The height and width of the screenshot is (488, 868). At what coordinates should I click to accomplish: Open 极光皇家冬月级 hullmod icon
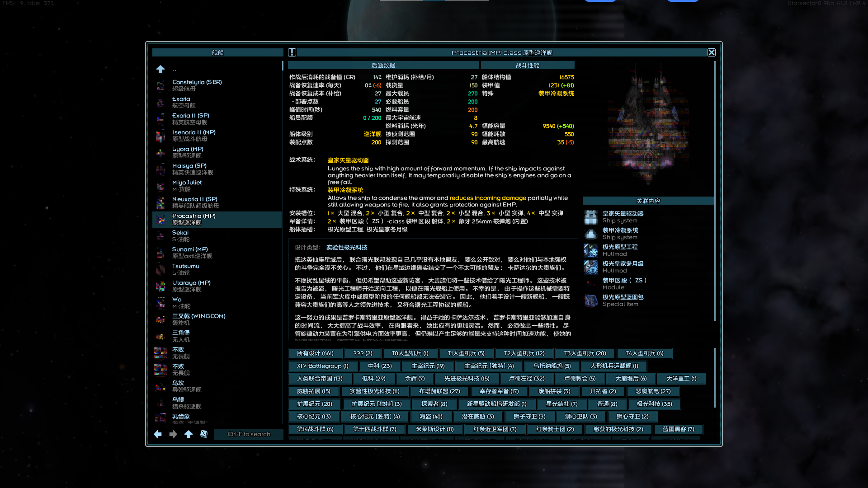point(591,267)
